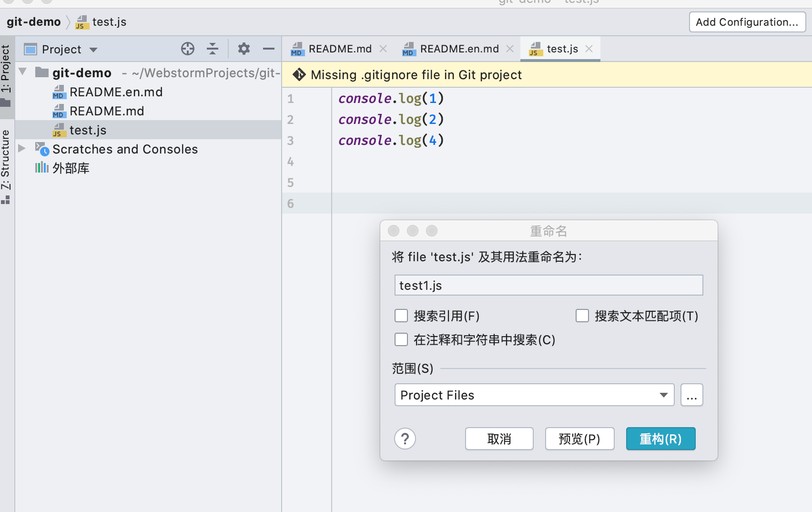
Task: Click the 预览(P) button
Action: (579, 439)
